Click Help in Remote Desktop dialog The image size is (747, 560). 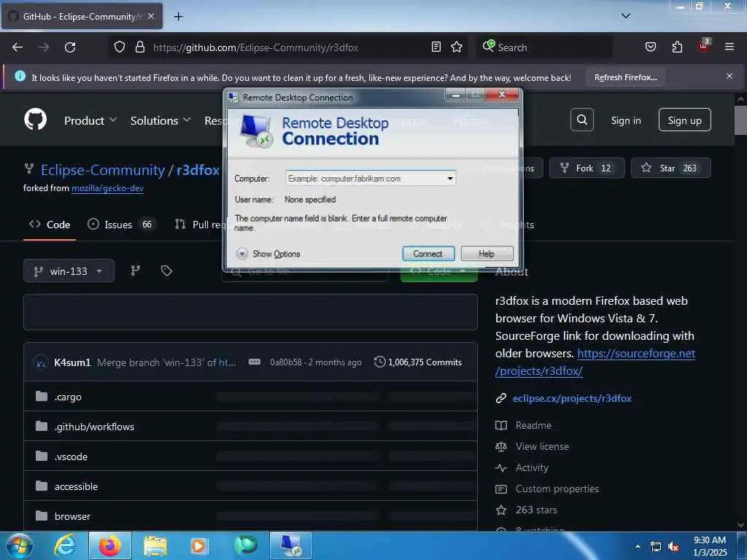pyautogui.click(x=487, y=254)
